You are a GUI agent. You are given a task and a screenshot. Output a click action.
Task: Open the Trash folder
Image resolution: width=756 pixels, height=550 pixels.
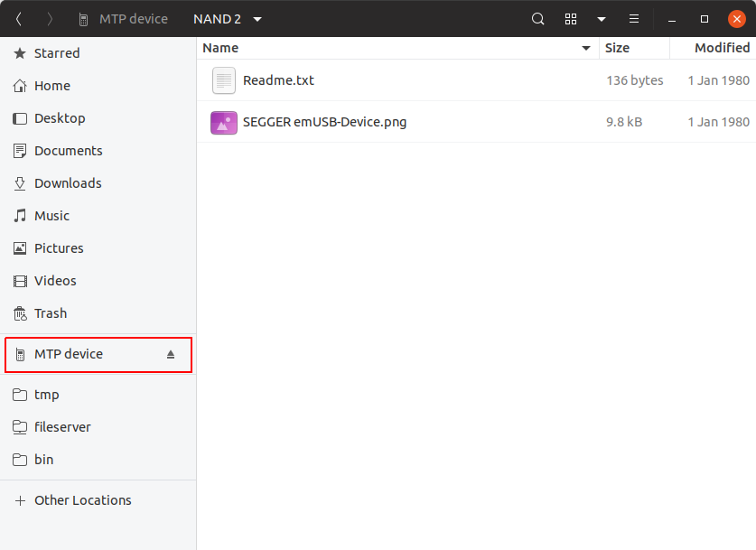(51, 313)
